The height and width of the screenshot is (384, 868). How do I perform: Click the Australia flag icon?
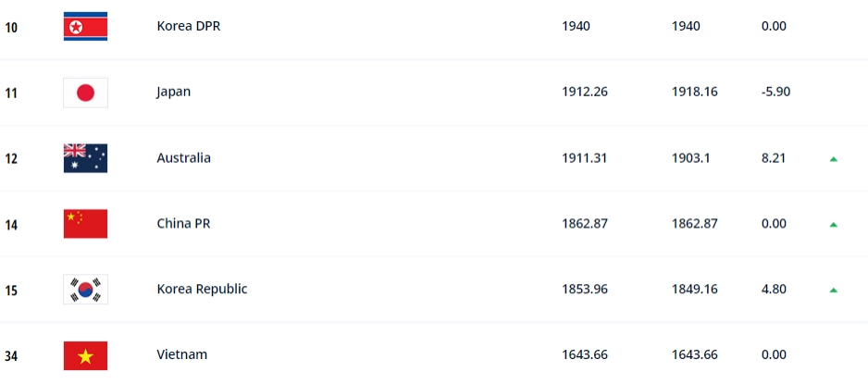pyautogui.click(x=85, y=158)
